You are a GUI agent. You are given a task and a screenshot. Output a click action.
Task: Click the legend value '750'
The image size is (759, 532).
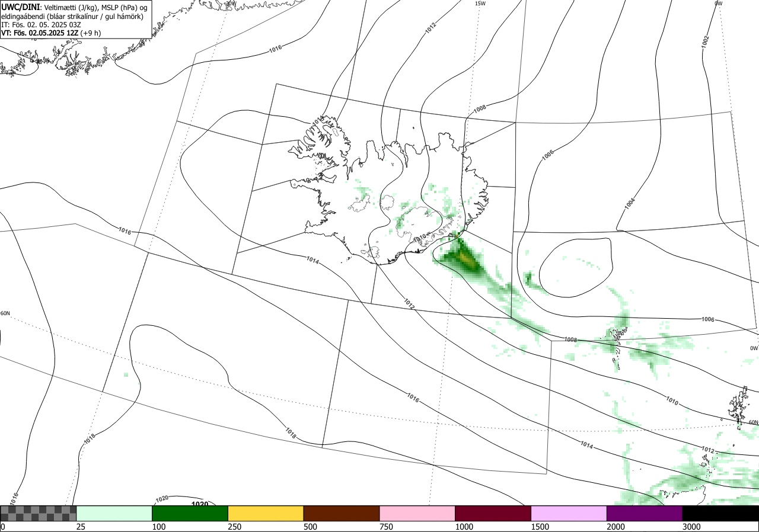coord(386,527)
